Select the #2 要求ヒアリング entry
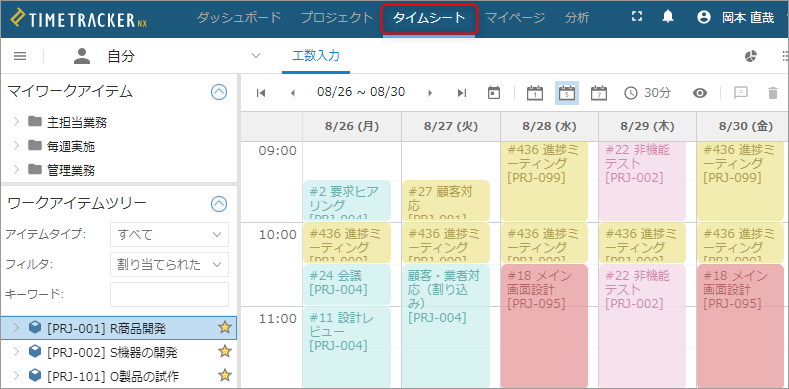This screenshot has height=389, width=789. click(x=347, y=200)
